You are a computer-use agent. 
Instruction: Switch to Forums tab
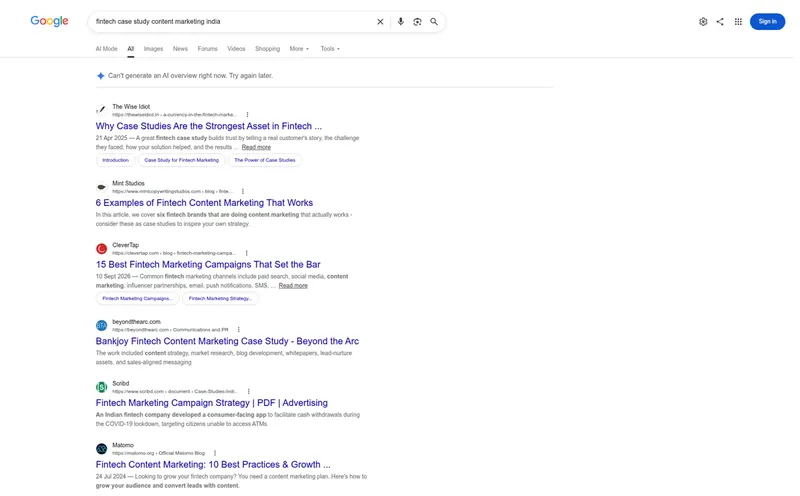207,49
